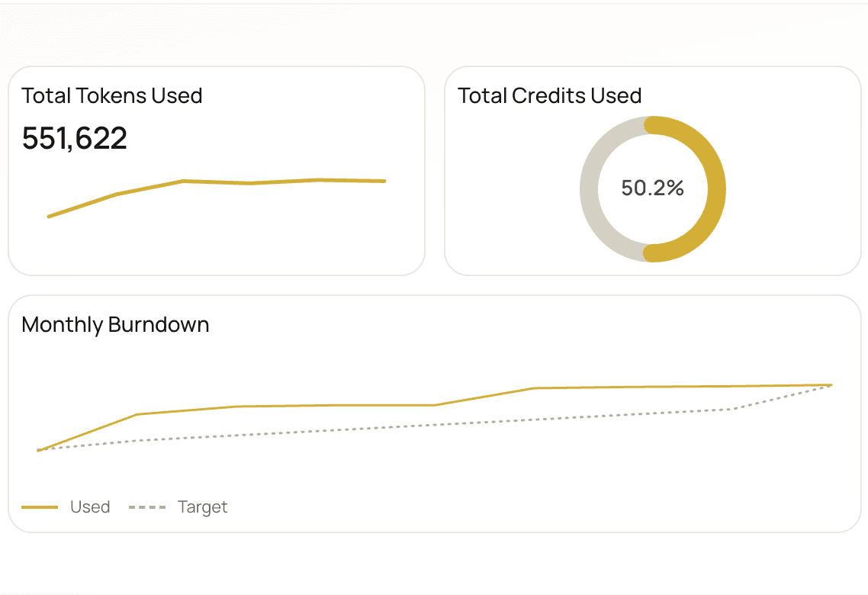Click the dashed Target legend line icon
Viewport: 868px width, 595px height.
(147, 507)
